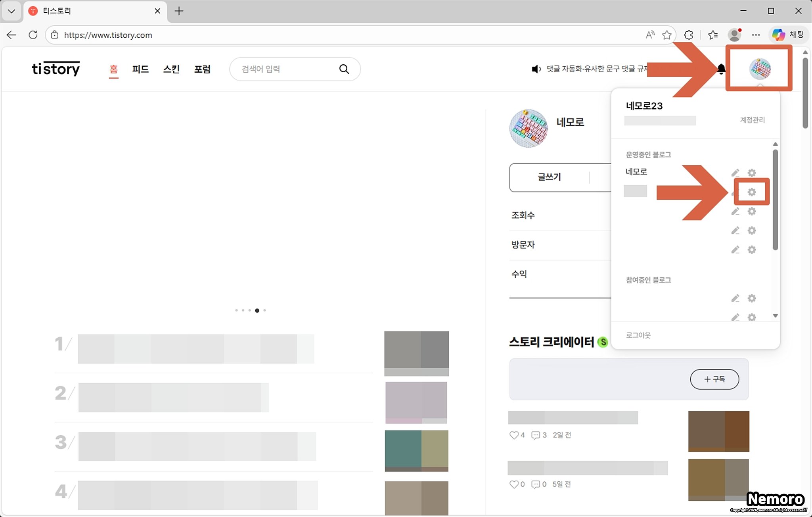Click the search magnifier icon
Screen dimensions: 812x517
tap(344, 69)
